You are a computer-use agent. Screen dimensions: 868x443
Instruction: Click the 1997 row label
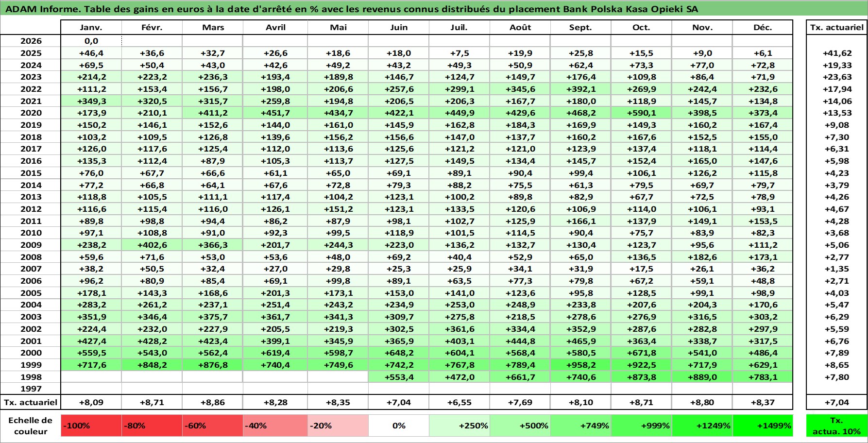tap(31, 389)
